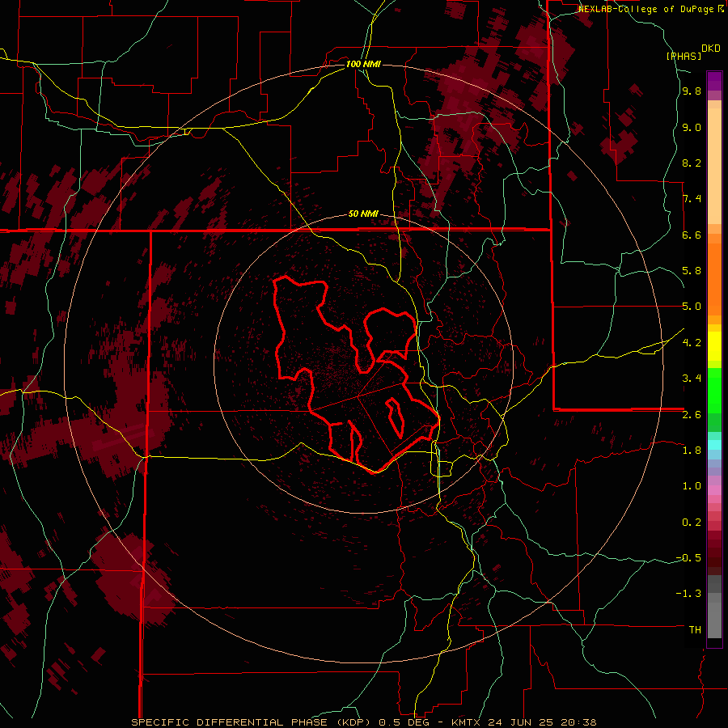Click the 9.0 value on color scale

pyautogui.click(x=692, y=128)
